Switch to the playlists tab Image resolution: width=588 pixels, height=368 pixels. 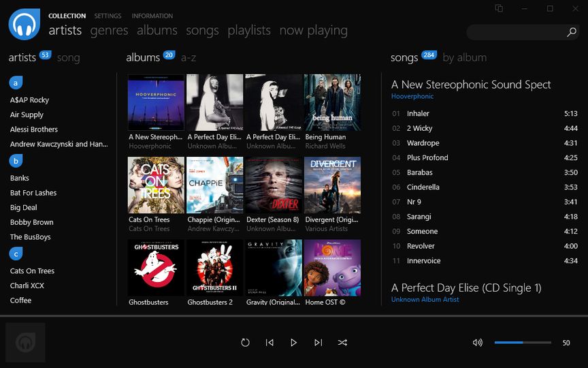[249, 31]
